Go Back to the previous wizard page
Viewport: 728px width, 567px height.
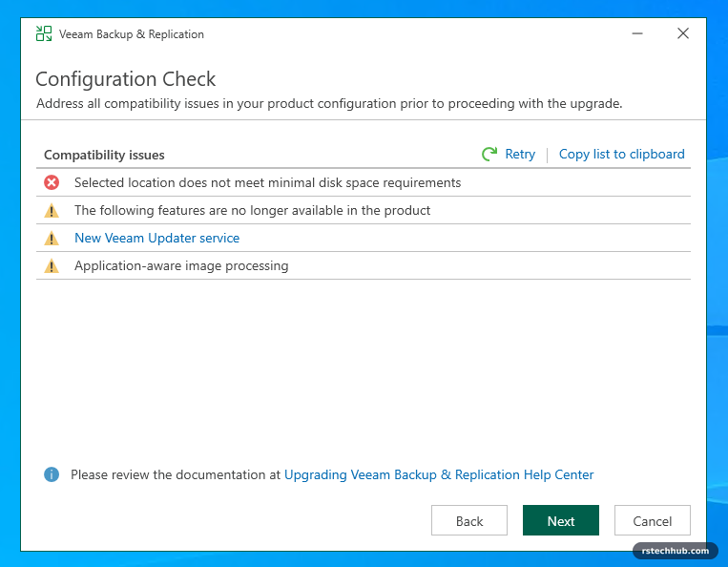click(x=469, y=520)
